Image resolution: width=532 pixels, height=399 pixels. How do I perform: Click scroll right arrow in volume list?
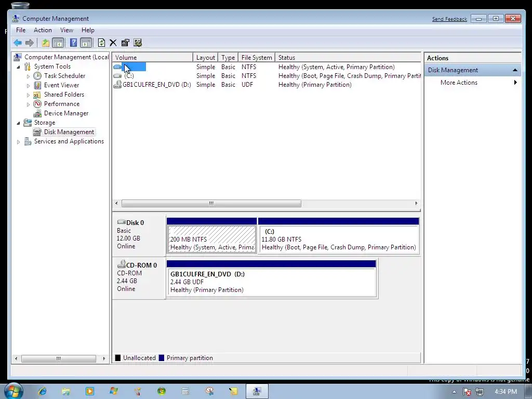click(416, 203)
